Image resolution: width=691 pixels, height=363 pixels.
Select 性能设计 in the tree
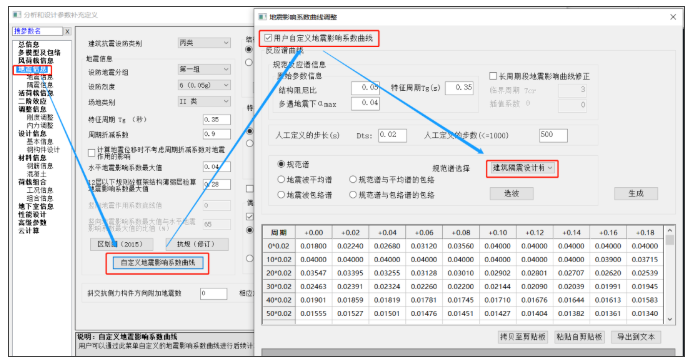pyautogui.click(x=32, y=215)
